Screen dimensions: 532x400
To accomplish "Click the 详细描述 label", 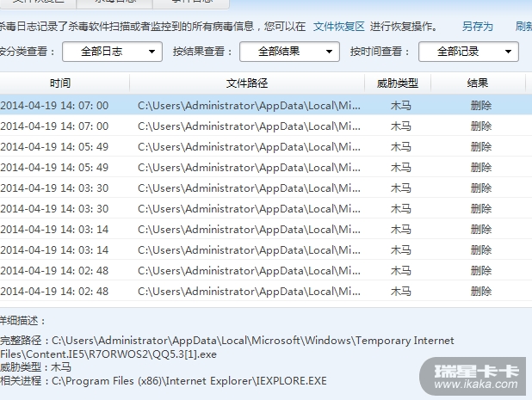I will (x=22, y=320).
